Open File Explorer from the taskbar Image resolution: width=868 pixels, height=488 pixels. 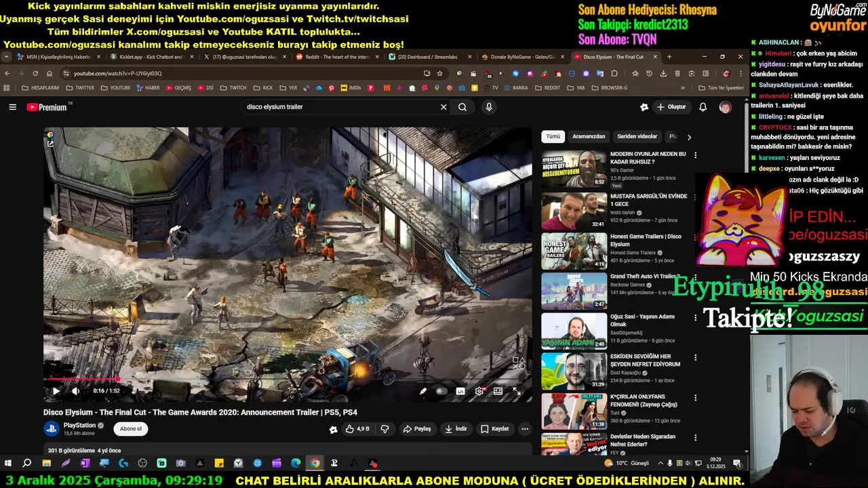46,464
